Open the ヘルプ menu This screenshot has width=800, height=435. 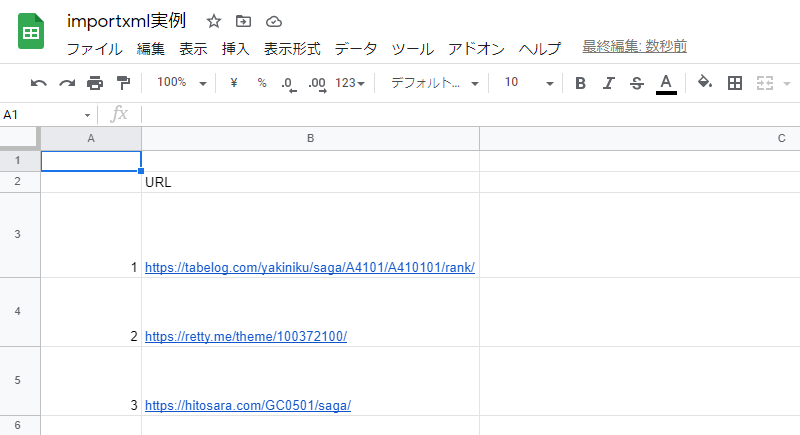coord(540,49)
